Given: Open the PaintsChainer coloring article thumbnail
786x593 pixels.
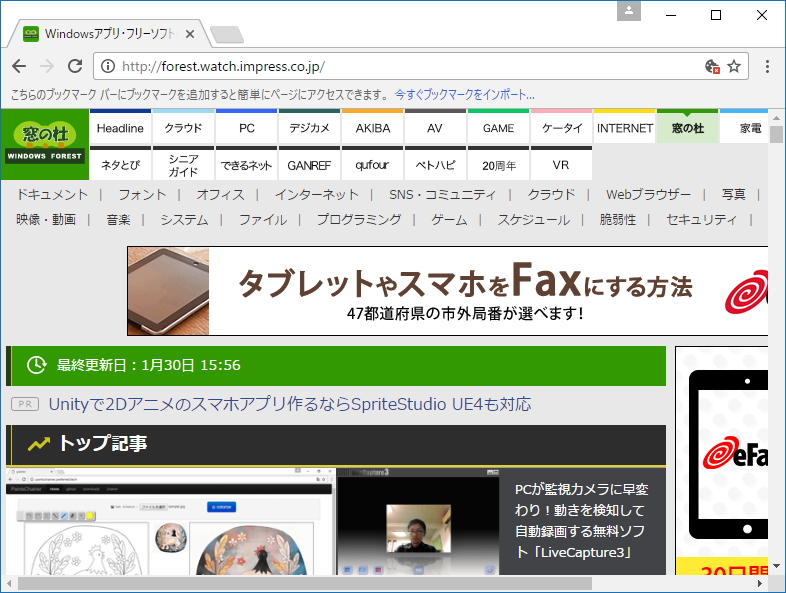Looking at the screenshot, I should [170, 521].
